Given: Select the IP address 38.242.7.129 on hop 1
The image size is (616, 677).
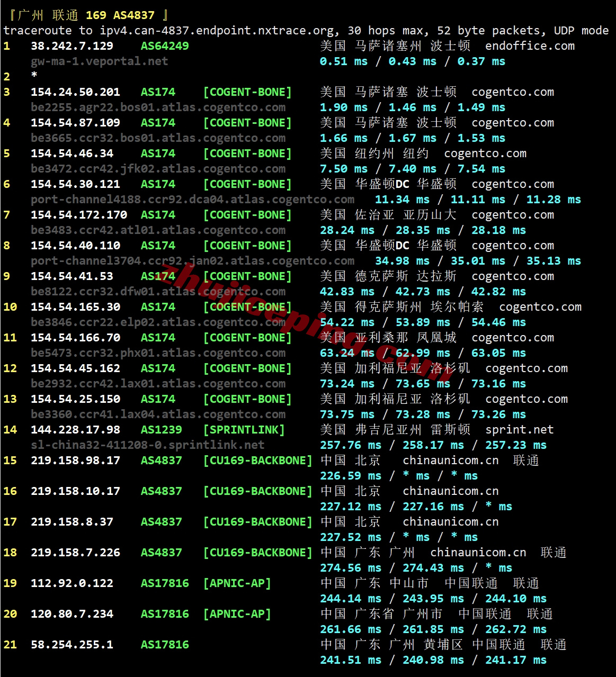Looking at the screenshot, I should click(x=71, y=46).
